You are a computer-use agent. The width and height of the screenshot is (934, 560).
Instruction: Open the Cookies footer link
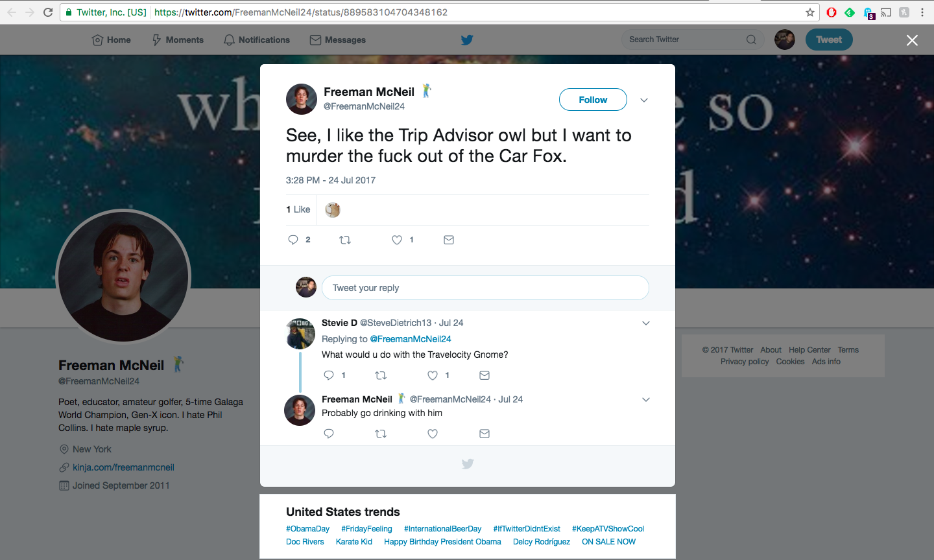click(790, 362)
